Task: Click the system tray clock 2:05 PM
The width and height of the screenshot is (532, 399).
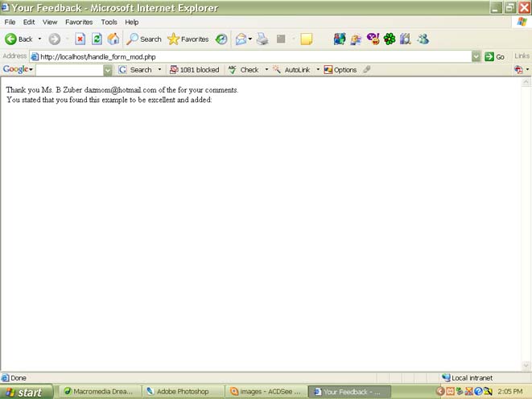Action: (510, 392)
